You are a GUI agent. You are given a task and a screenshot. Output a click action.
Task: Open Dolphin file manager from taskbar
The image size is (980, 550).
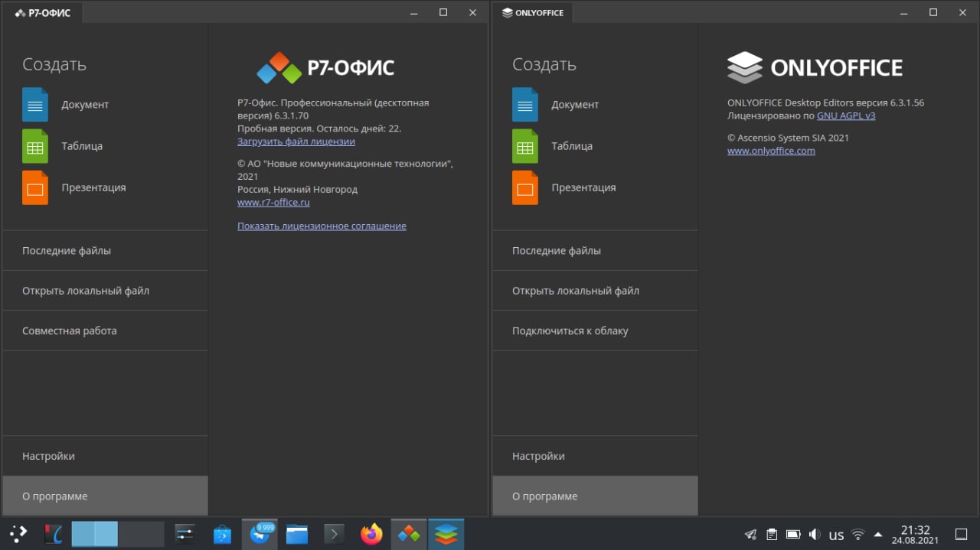click(x=297, y=534)
